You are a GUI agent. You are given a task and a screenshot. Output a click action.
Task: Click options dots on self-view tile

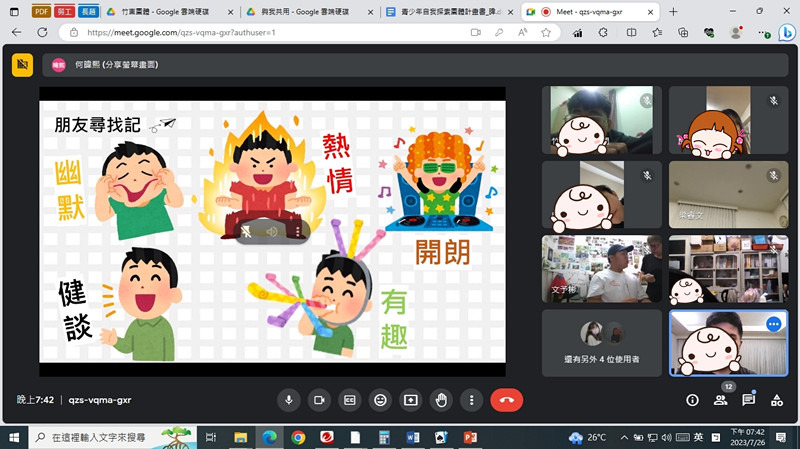(x=773, y=324)
